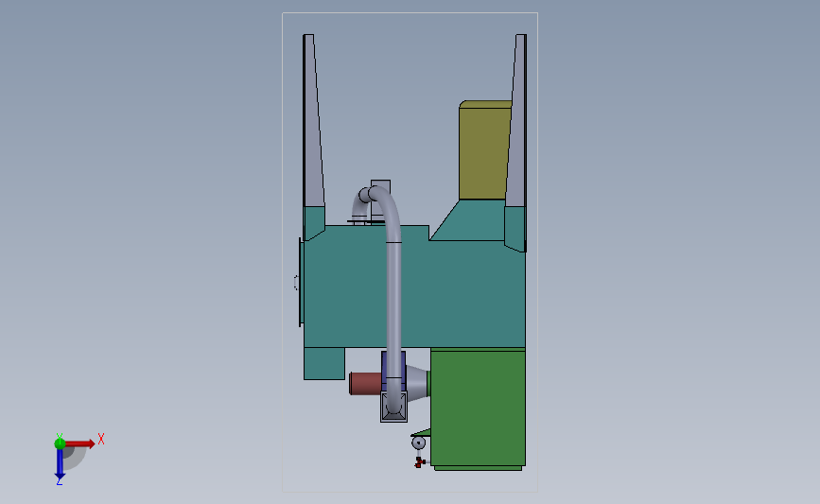Screen dimensions: 820x504
Task: Select the left tapered gray panel
Action: pos(313,121)
